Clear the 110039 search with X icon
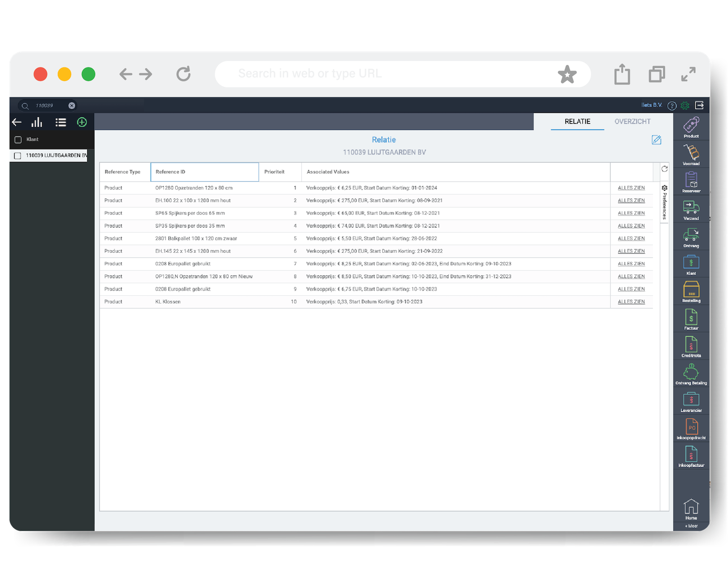This screenshot has width=728, height=582. click(72, 106)
